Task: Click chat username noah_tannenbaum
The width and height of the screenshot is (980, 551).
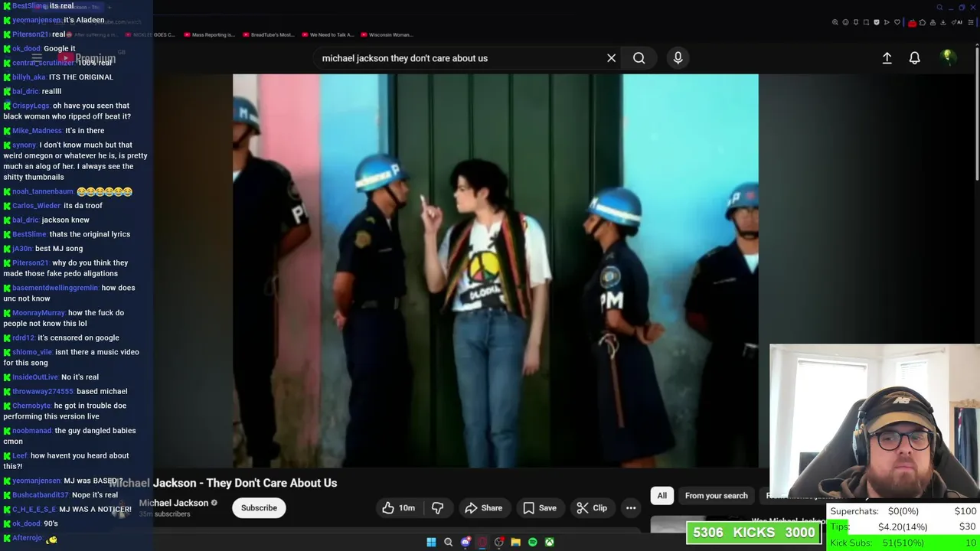Action: (42, 191)
